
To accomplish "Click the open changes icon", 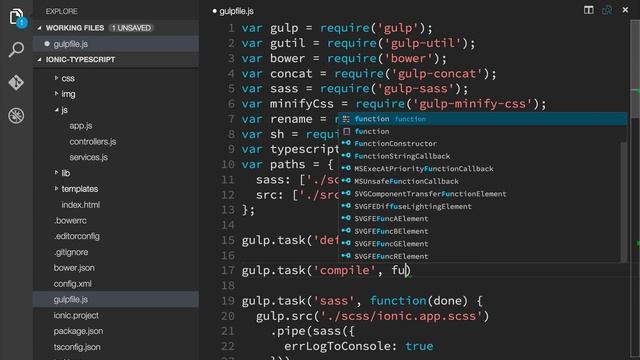I will point(607,10).
